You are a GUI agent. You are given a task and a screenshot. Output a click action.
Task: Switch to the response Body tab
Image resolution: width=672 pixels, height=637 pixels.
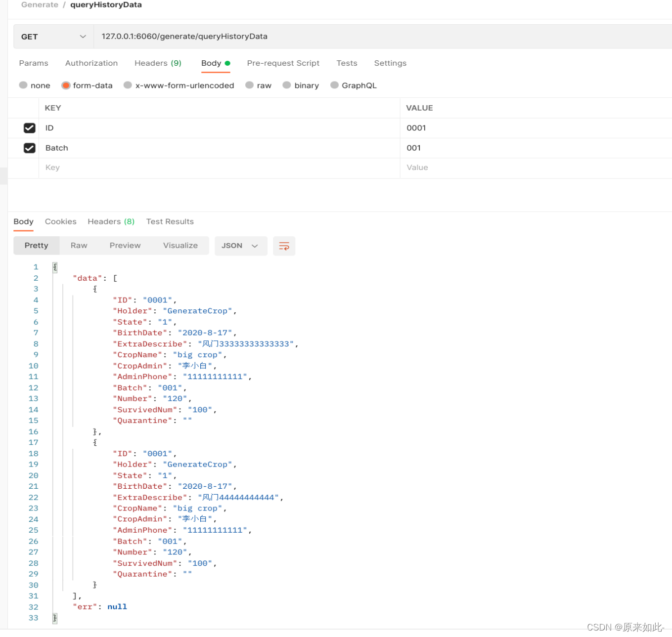pyautogui.click(x=23, y=221)
